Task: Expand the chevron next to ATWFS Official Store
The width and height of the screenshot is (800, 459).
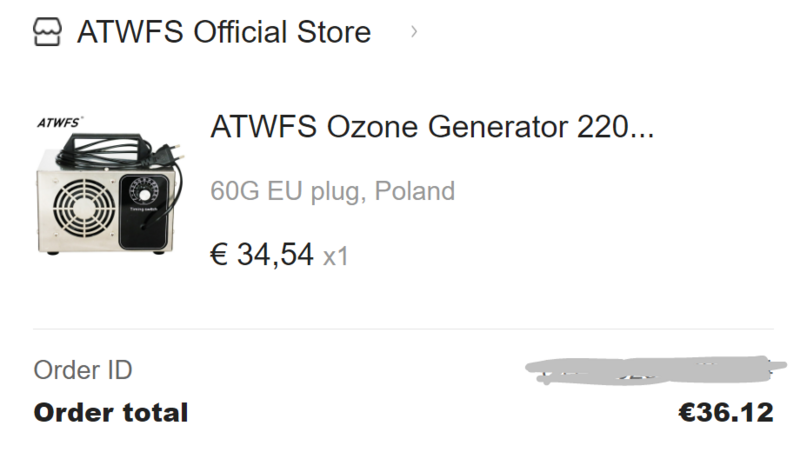Action: (x=414, y=31)
